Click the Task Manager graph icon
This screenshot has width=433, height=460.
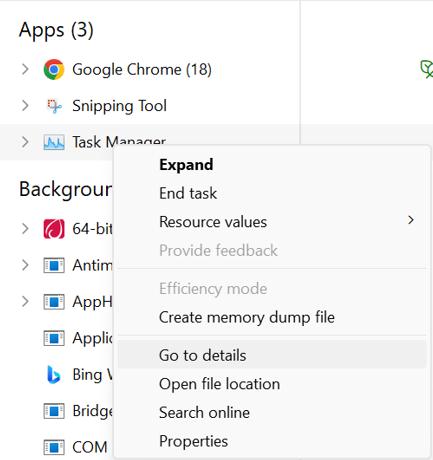pos(54,142)
